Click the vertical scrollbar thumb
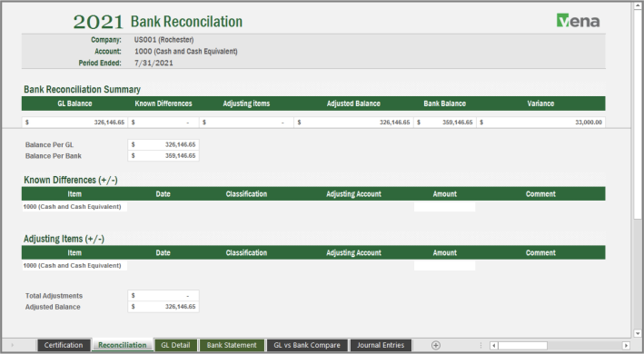 [637, 115]
